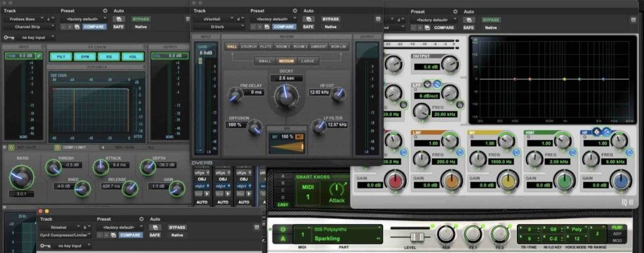The image size is (644, 253).
Task: Select the CHURCH reverb algorithm tab
Action: click(x=248, y=46)
